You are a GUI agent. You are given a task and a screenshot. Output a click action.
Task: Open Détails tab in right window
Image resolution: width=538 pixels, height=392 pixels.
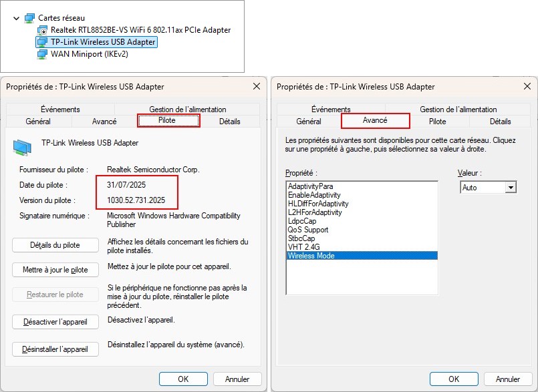pos(501,122)
